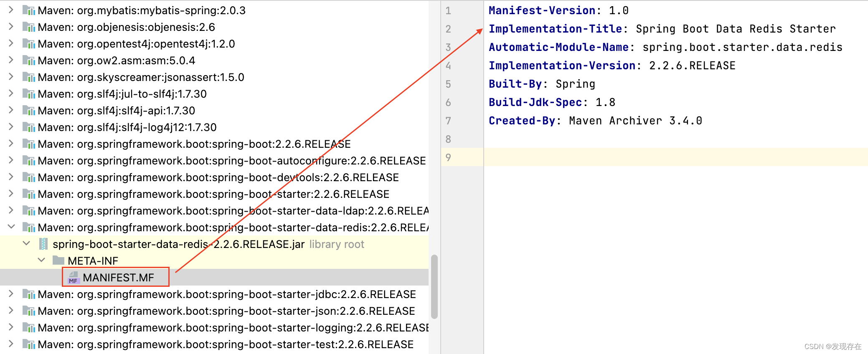Click the starter-data-ldap library icon
The height and width of the screenshot is (354, 868).
pyautogui.click(x=28, y=211)
